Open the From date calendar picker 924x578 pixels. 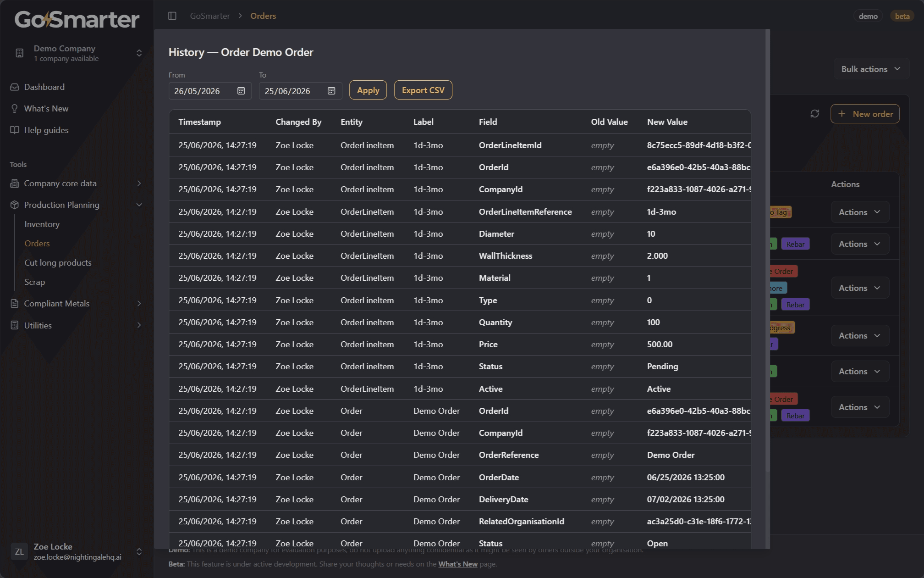[x=241, y=91]
